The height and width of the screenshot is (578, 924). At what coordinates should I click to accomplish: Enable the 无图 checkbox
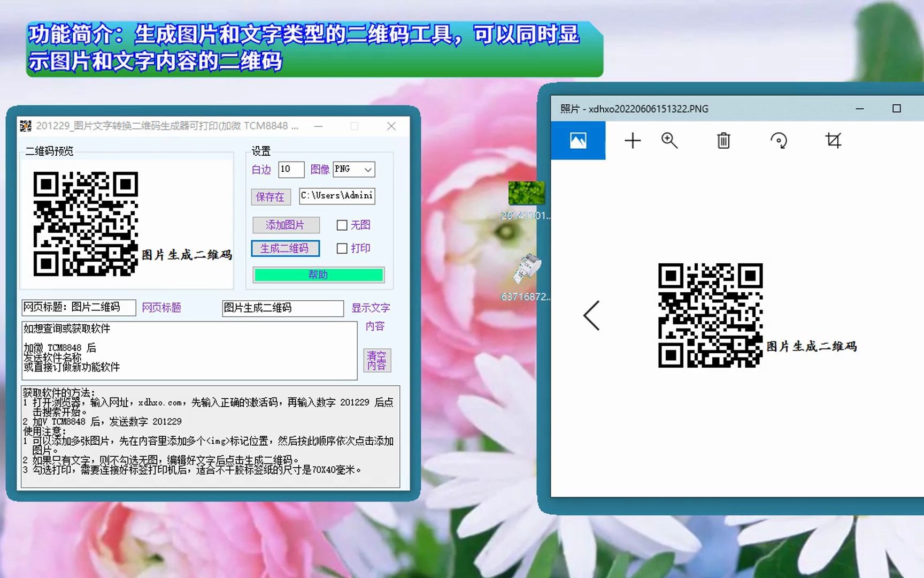[342, 225]
